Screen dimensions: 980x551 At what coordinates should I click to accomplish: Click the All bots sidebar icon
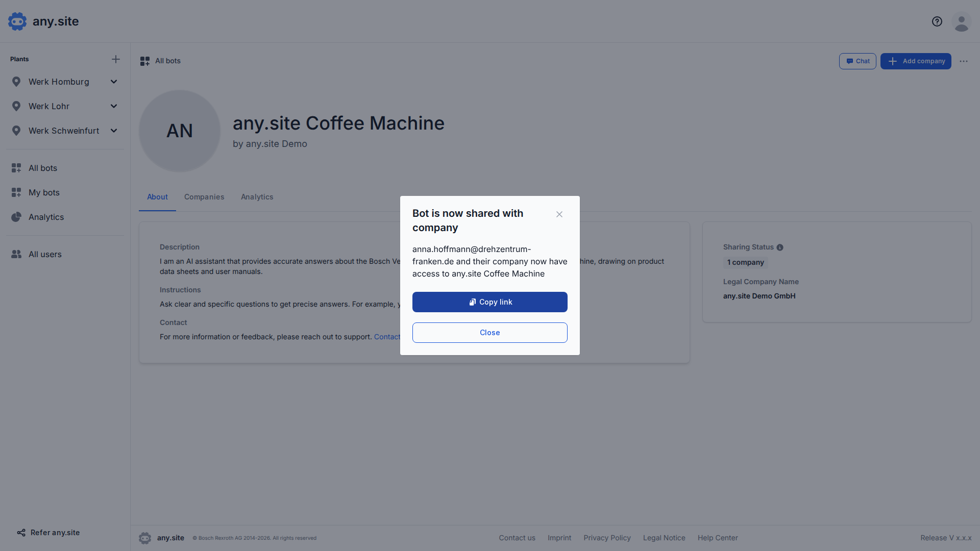[x=16, y=168]
